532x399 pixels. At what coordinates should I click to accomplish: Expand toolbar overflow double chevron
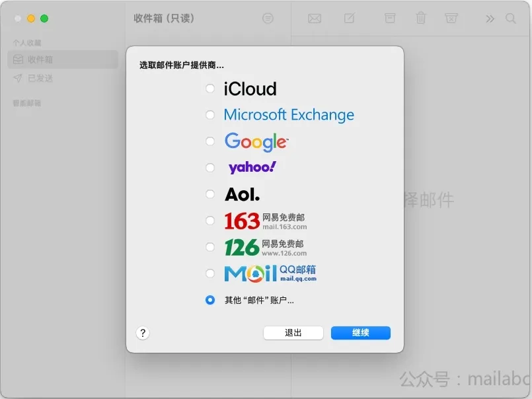point(490,18)
